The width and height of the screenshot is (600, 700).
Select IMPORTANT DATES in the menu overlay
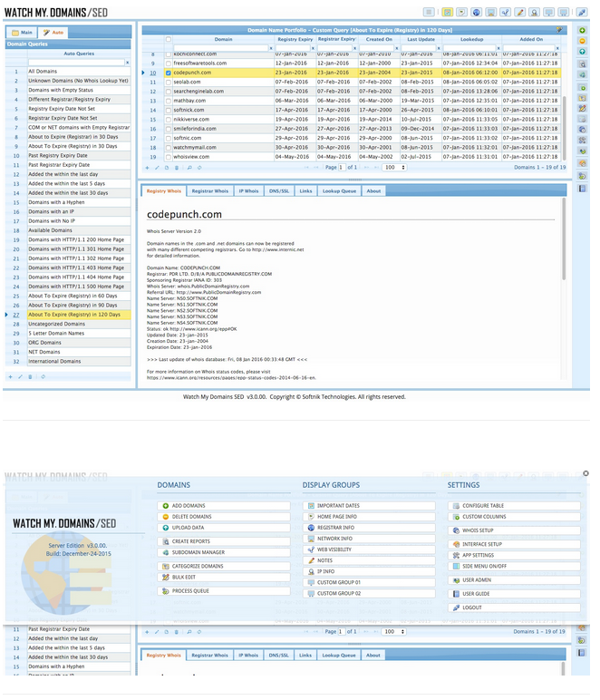tap(369, 506)
